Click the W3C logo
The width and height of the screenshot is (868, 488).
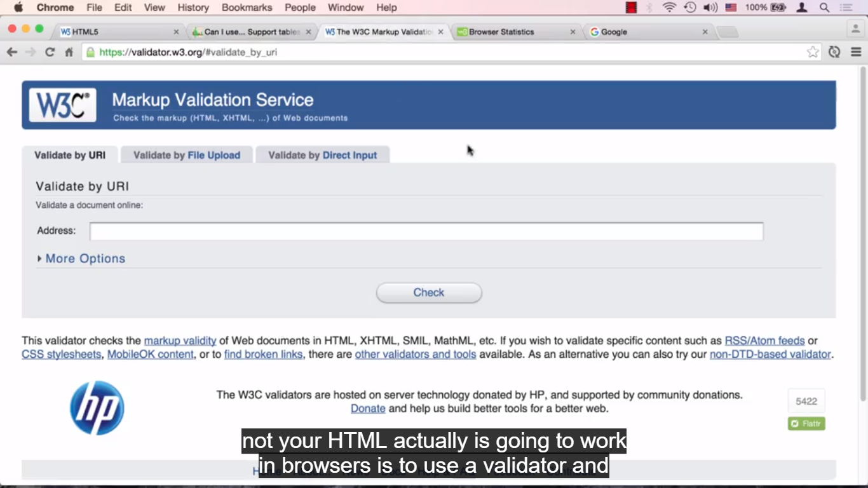(x=63, y=105)
